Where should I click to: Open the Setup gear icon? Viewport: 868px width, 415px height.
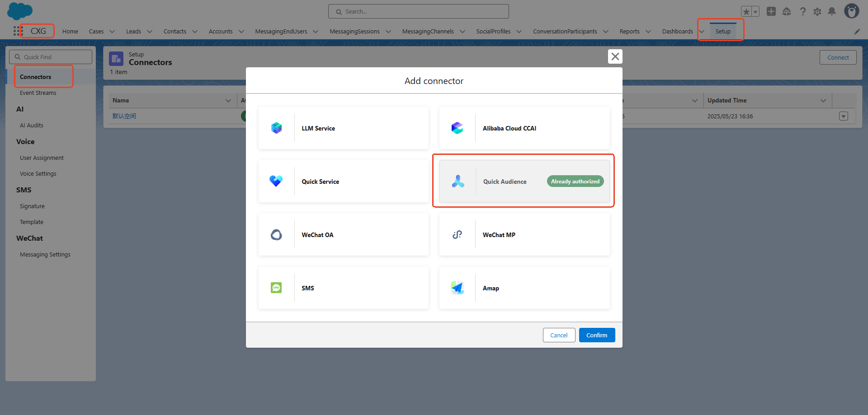click(x=817, y=11)
